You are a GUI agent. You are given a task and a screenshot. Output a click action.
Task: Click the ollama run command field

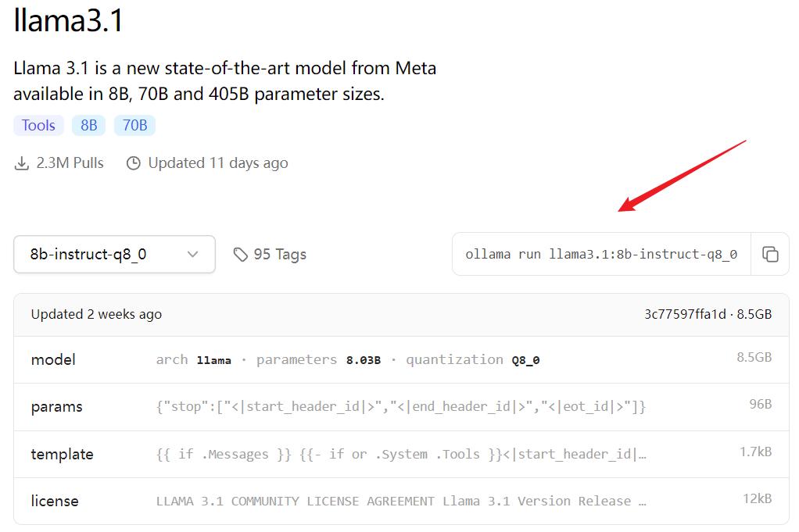click(x=600, y=255)
